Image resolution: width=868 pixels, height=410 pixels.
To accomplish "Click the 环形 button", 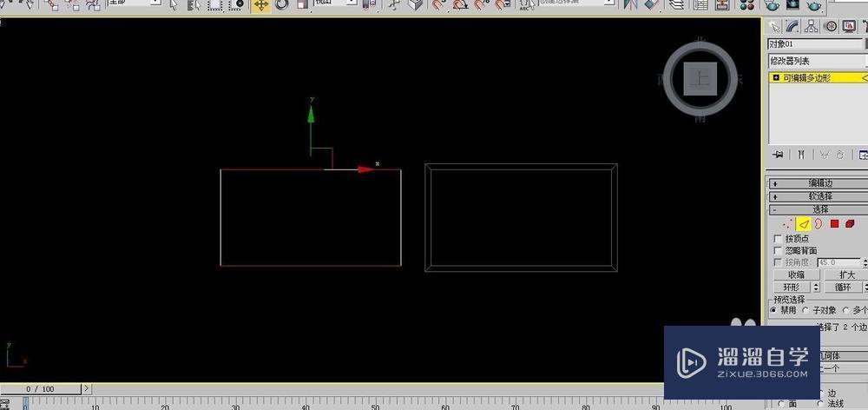I will [792, 288].
